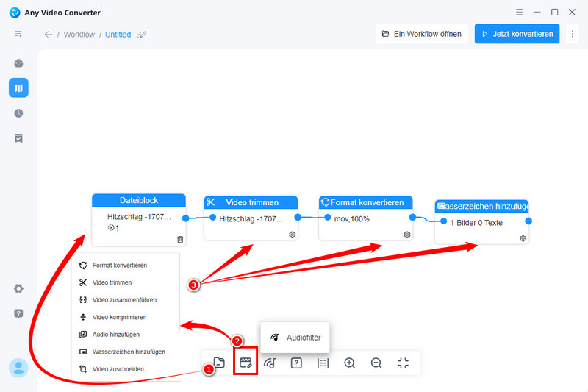Go back using the left arrow
Screen dimensions: 588x392
(x=49, y=35)
